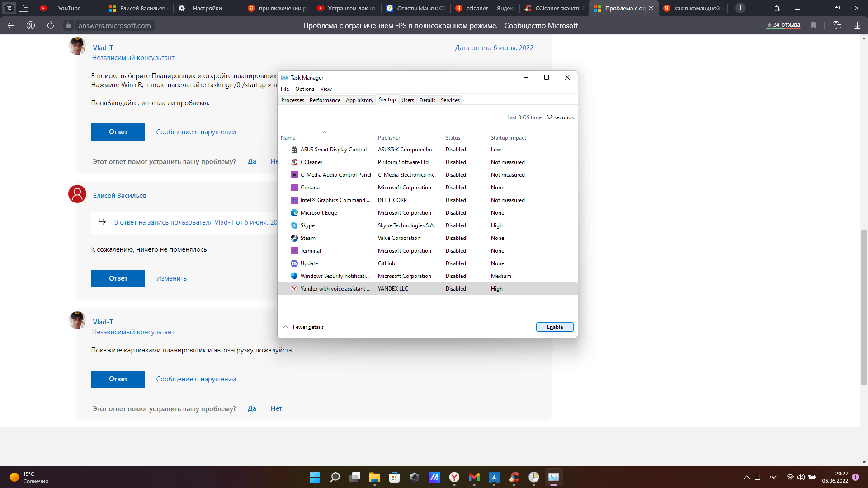Click the Steam icon in the Startup list
This screenshot has height=488, width=868.
[294, 238]
